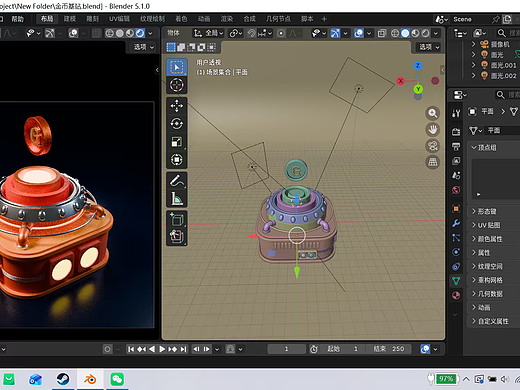Toggle auto keying in the timeline
The height and width of the screenshot is (390, 520).
pyautogui.click(x=107, y=349)
